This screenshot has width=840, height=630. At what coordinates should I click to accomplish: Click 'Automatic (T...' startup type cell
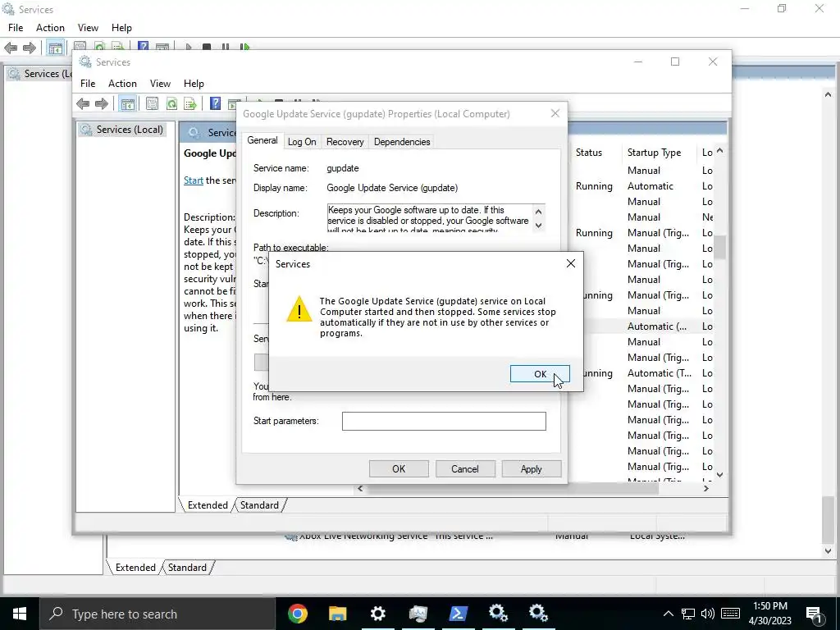tap(659, 373)
